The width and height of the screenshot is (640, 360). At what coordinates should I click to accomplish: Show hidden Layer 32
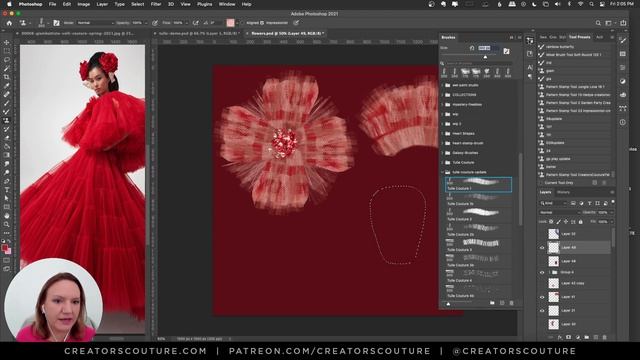pos(542,234)
